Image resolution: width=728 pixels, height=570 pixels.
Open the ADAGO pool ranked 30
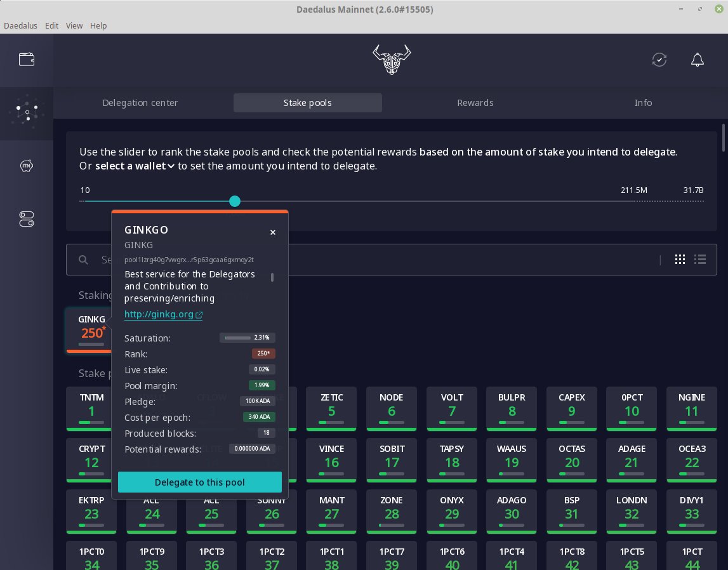[512, 512]
